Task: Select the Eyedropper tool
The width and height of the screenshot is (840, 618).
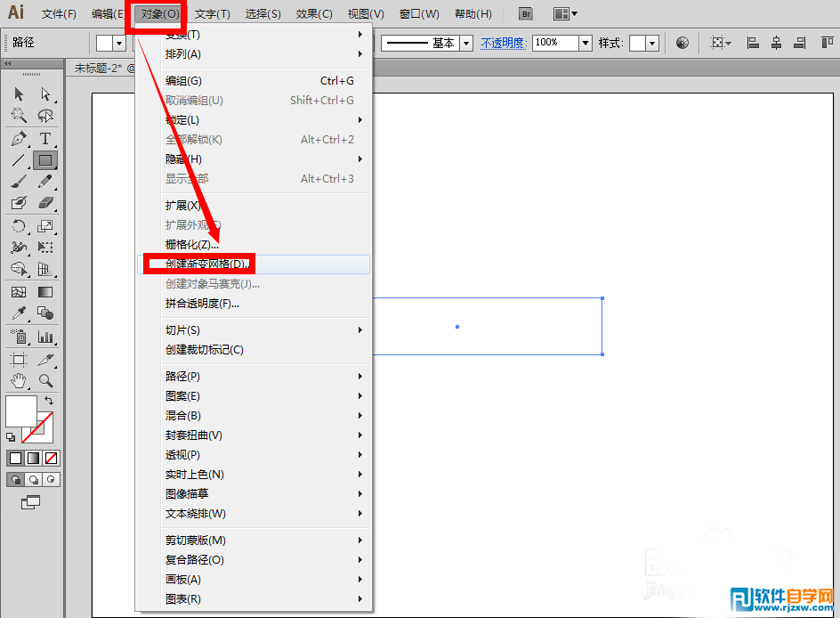Action: [19, 313]
